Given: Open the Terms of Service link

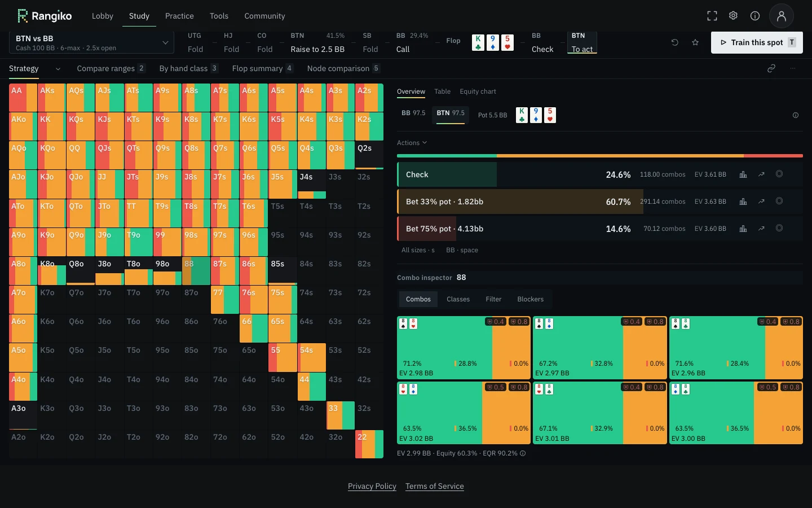Looking at the screenshot, I should [x=435, y=486].
